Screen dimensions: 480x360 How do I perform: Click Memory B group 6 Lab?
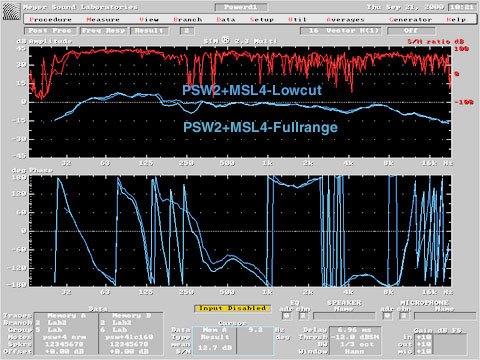click(115, 330)
